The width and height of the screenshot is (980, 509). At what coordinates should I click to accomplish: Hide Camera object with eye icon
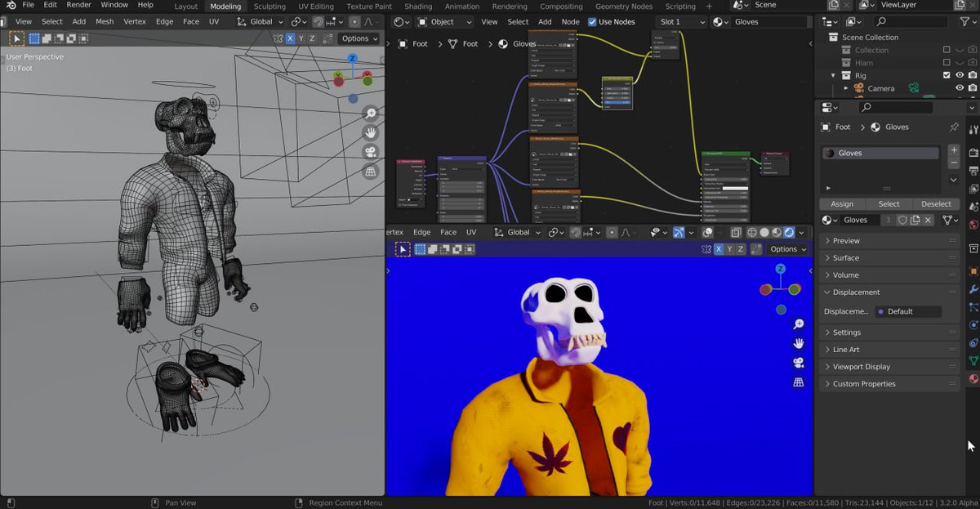(x=960, y=88)
